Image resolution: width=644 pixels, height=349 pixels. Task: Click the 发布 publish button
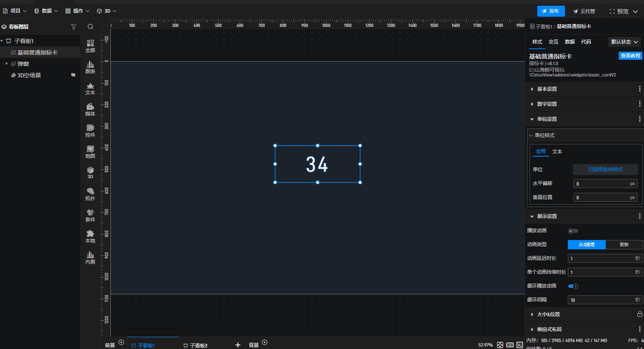(551, 11)
